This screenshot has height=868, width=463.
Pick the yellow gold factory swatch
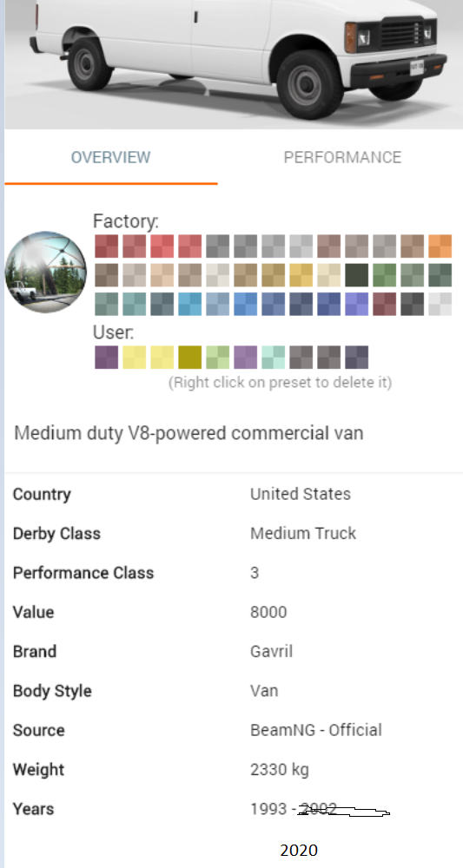pyautogui.click(x=301, y=275)
